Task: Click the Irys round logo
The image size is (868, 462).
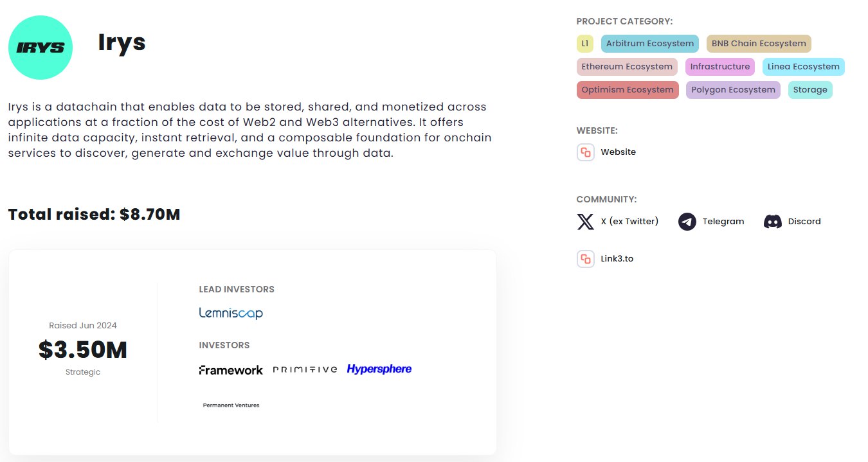Action: coord(41,48)
